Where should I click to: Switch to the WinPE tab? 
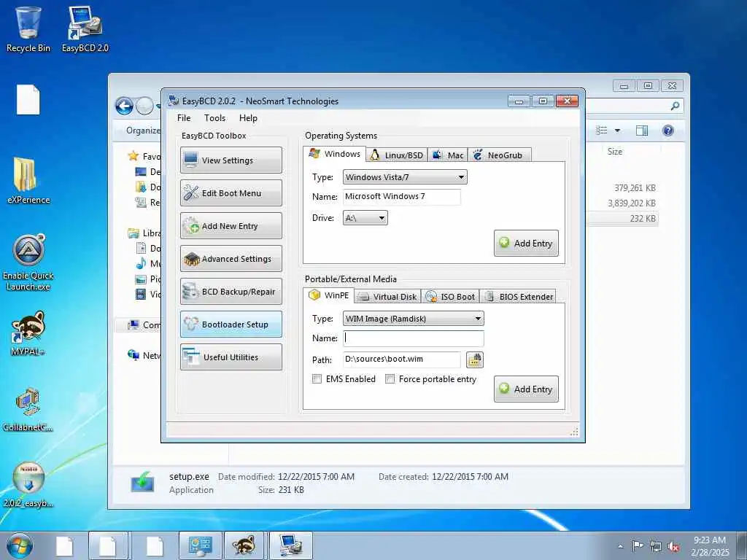[x=329, y=295]
